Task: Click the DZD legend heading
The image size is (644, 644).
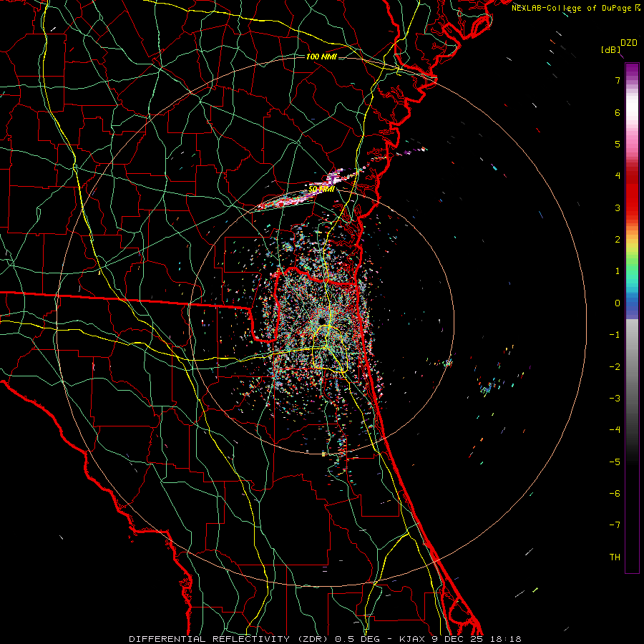Action: (x=629, y=43)
